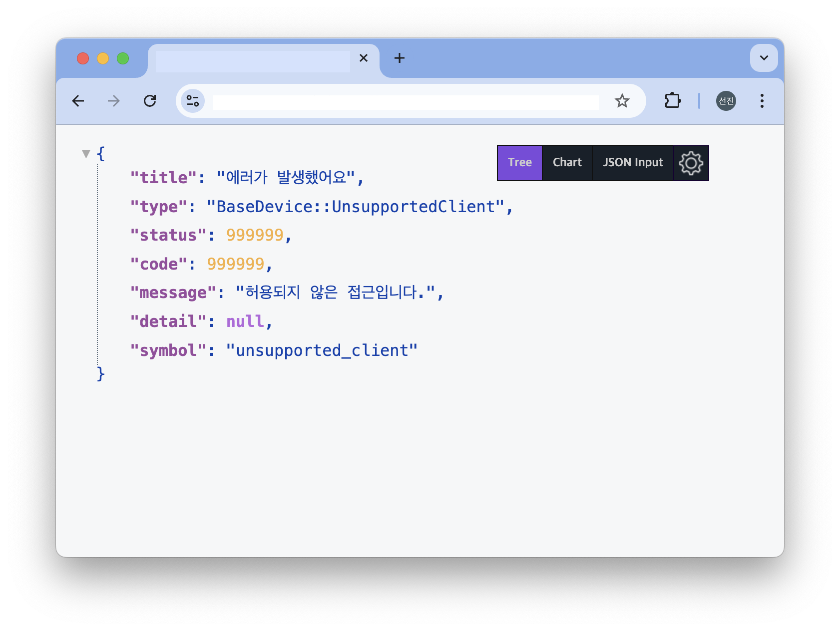Click the "type" key

pos(158,207)
